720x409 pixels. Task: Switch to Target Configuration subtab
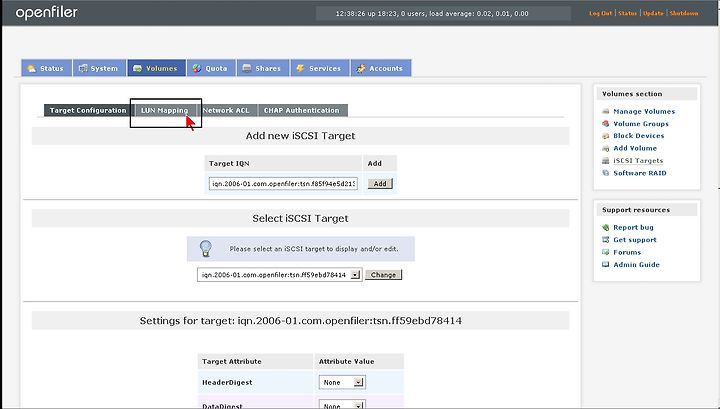point(88,110)
